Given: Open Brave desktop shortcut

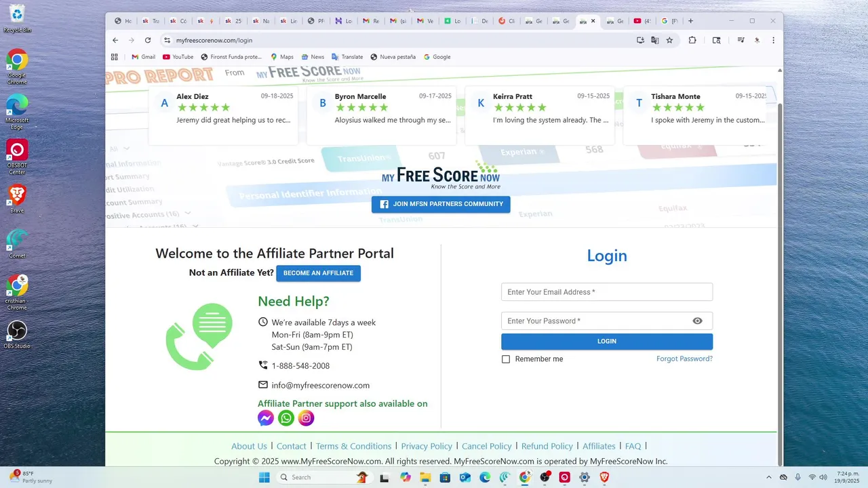Looking at the screenshot, I should (17, 199).
